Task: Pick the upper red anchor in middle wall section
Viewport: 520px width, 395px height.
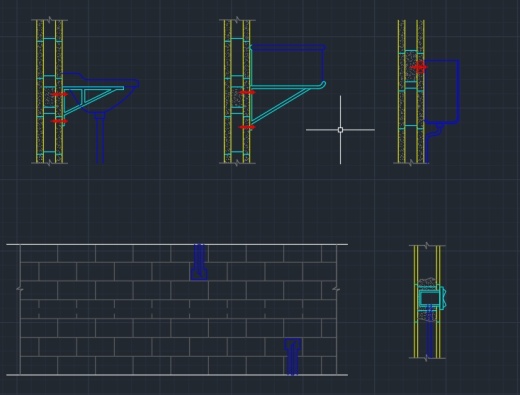Action: pyautogui.click(x=247, y=92)
